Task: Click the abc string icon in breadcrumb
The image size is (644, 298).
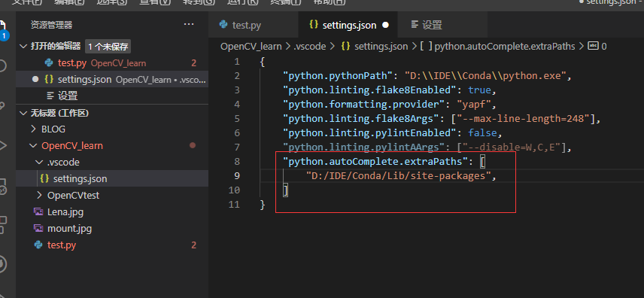Action: (594, 46)
